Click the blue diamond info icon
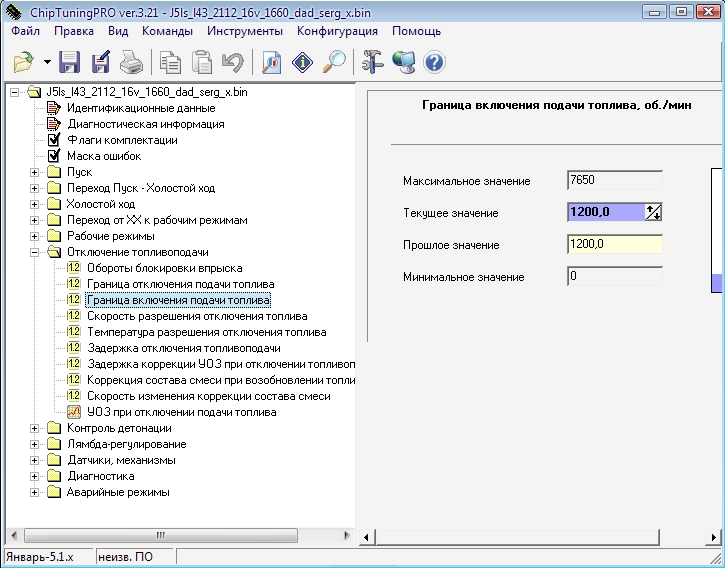 tap(303, 63)
